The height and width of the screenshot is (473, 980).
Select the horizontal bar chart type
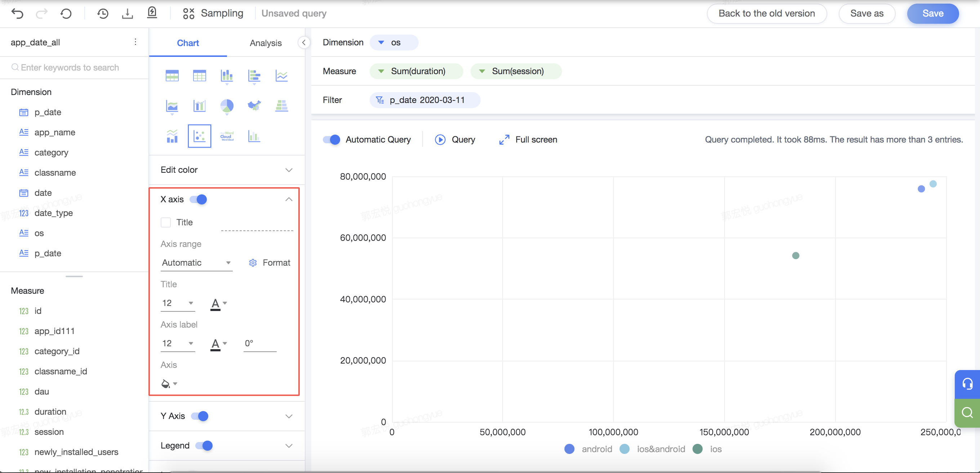click(x=254, y=76)
